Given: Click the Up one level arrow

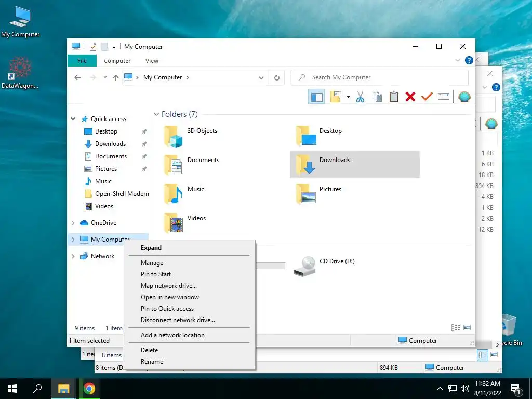Looking at the screenshot, I should tap(116, 77).
